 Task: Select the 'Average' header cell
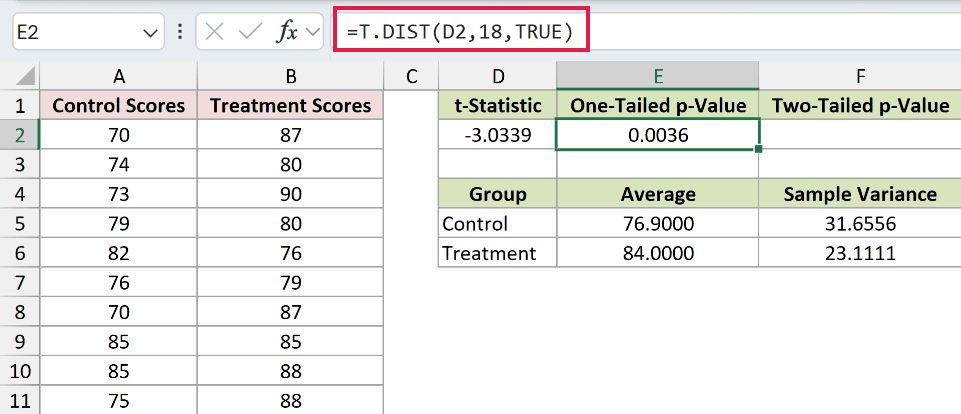658,194
